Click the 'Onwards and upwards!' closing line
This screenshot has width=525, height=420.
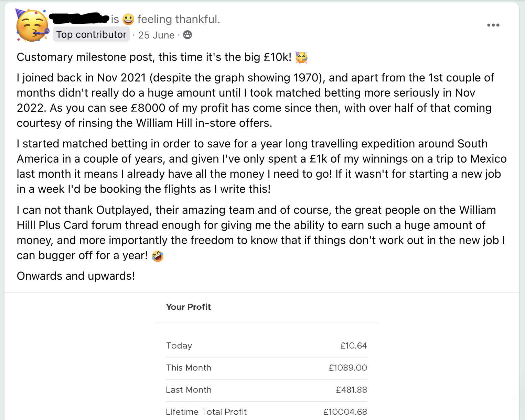pyautogui.click(x=76, y=276)
